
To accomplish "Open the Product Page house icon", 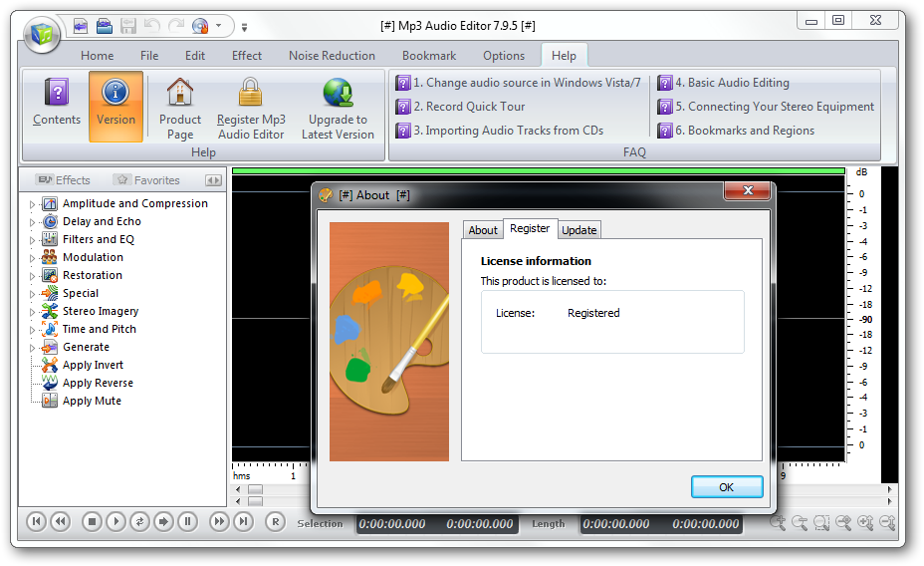I will (180, 92).
